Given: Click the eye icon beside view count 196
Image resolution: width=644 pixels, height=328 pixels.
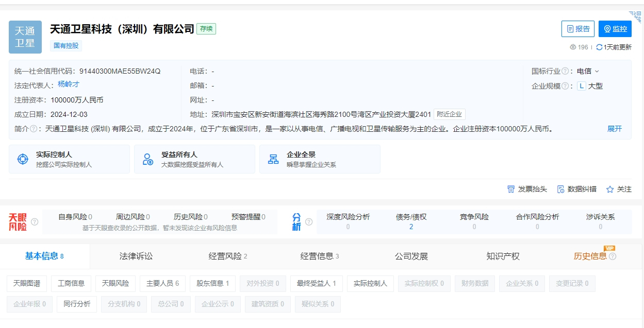Looking at the screenshot, I should [x=573, y=47].
